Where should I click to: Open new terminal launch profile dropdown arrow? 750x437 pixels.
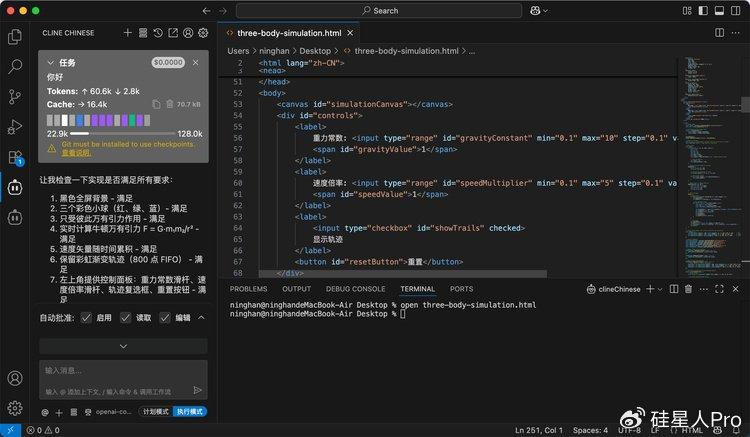click(660, 289)
